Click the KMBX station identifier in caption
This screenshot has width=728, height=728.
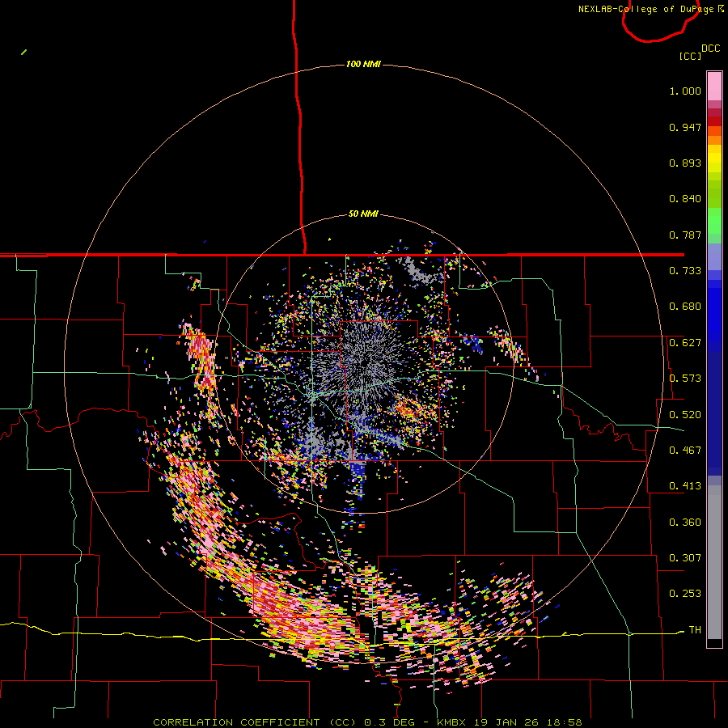[x=453, y=722]
